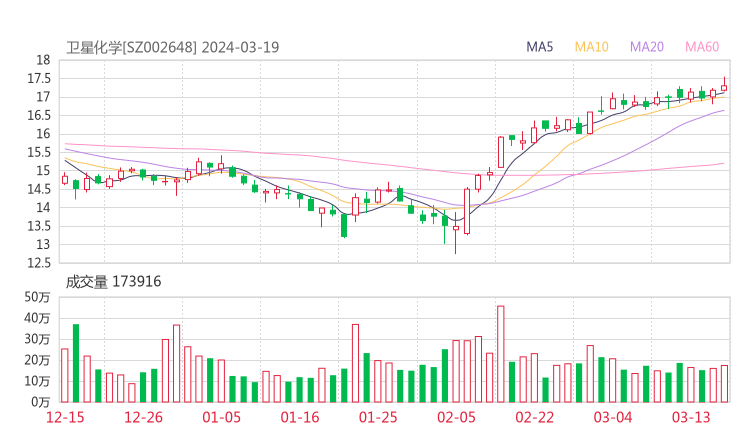Click the 02-22 date axis label

pyautogui.click(x=534, y=417)
